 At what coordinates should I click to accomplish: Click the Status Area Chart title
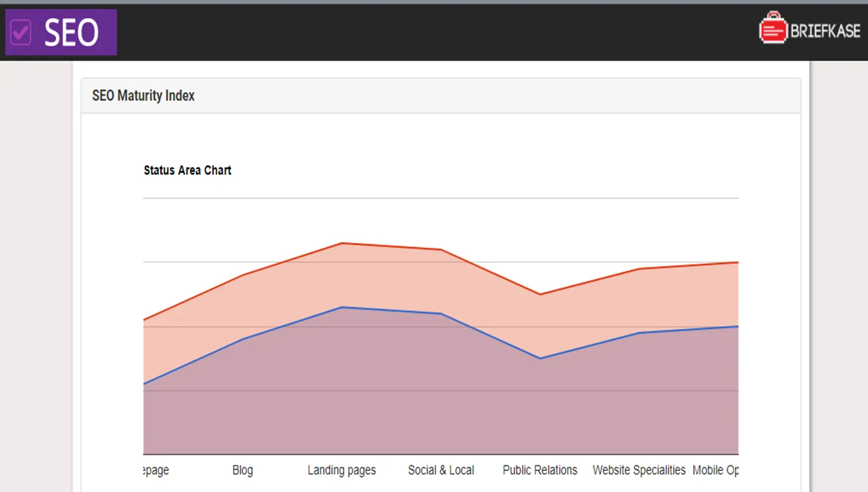pos(188,170)
